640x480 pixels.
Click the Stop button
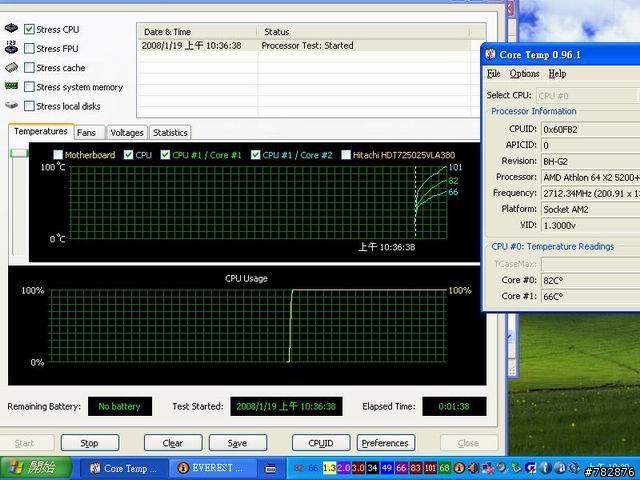pos(90,443)
